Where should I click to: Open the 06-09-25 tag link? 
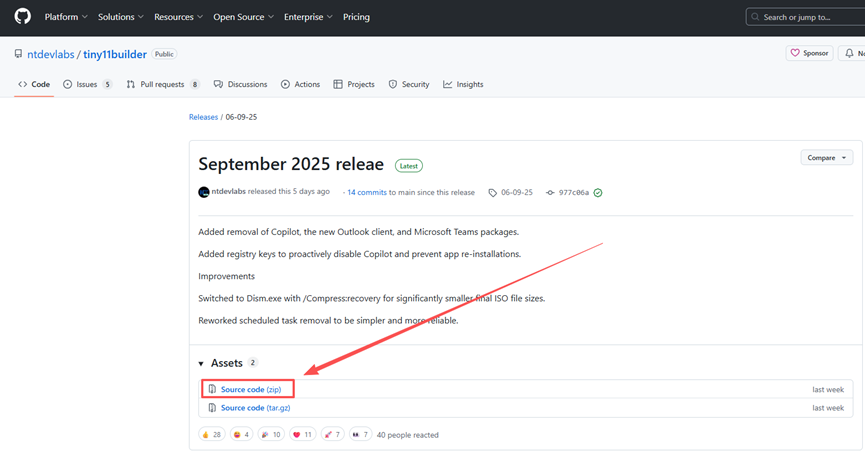click(517, 193)
